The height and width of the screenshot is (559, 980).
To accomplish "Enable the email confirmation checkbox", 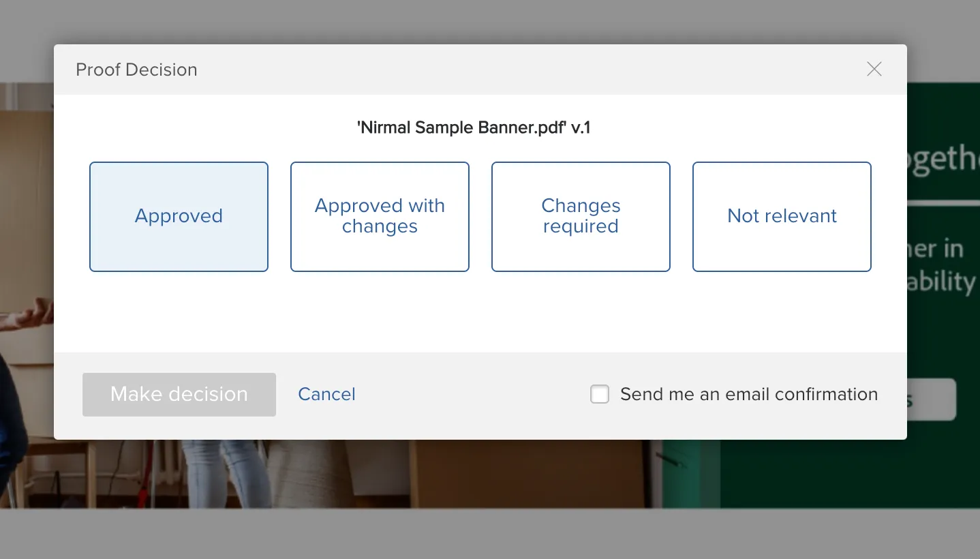I will click(x=600, y=394).
